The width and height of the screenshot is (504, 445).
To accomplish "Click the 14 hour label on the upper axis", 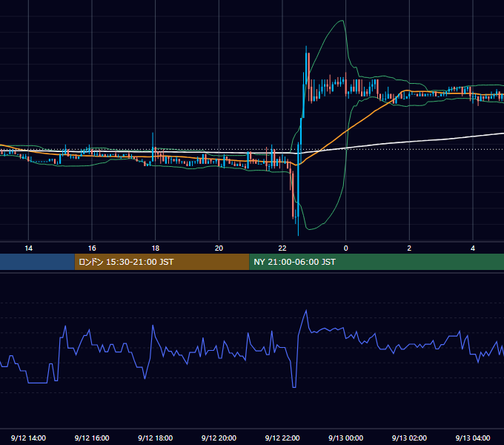I will pos(29,248).
